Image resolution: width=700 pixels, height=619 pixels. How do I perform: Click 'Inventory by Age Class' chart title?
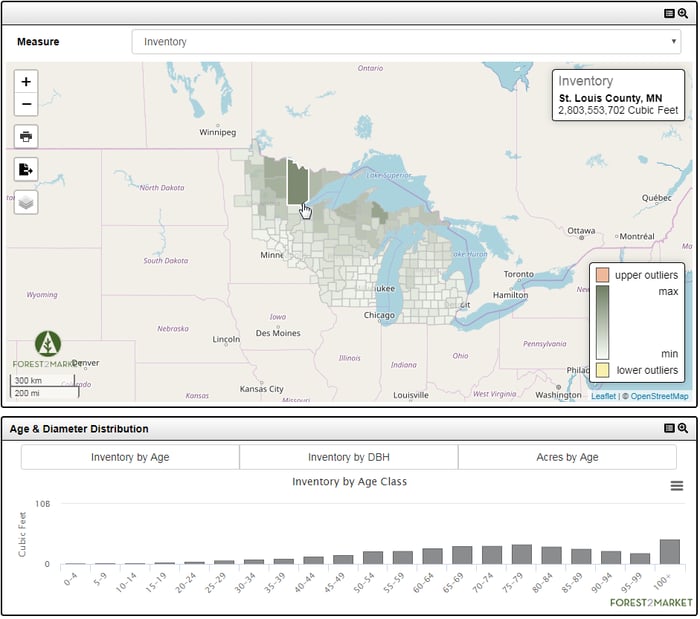pyautogui.click(x=349, y=482)
